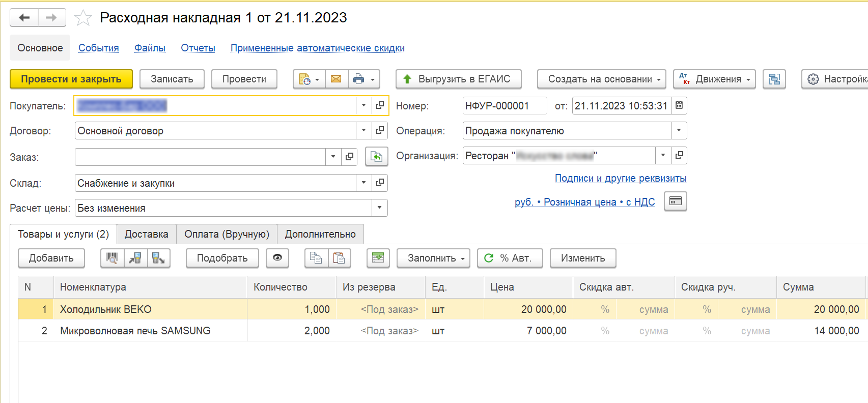868x403 pixels.
Task: Click the Изменить button
Action: pyautogui.click(x=583, y=258)
